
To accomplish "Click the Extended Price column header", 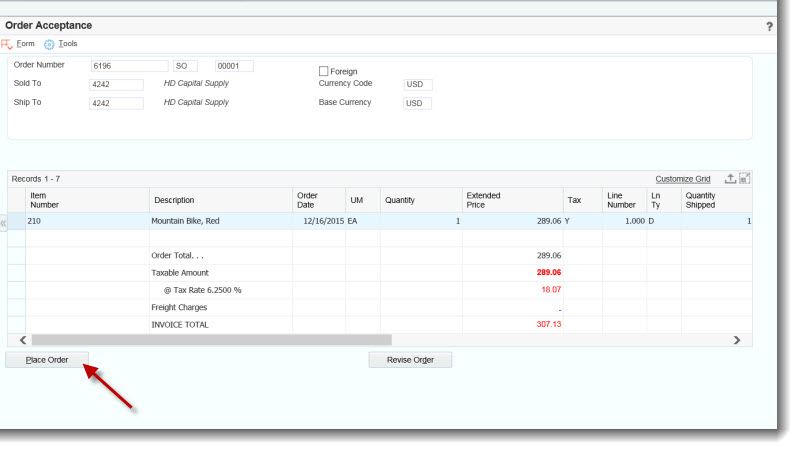I will pos(512,200).
